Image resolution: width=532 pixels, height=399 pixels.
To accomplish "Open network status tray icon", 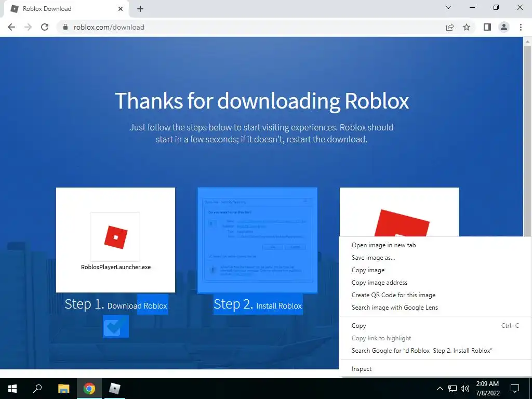I will click(453, 389).
